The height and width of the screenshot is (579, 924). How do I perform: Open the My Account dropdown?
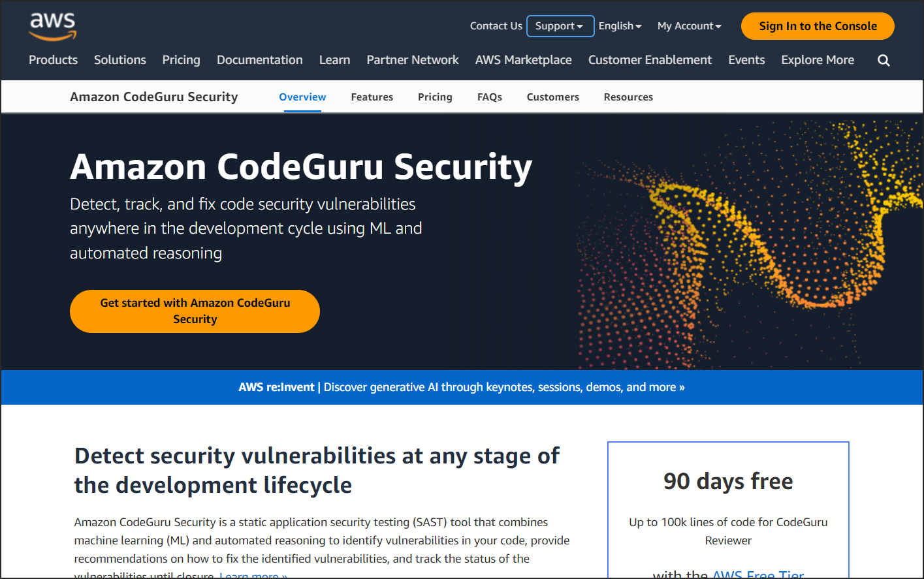(689, 26)
